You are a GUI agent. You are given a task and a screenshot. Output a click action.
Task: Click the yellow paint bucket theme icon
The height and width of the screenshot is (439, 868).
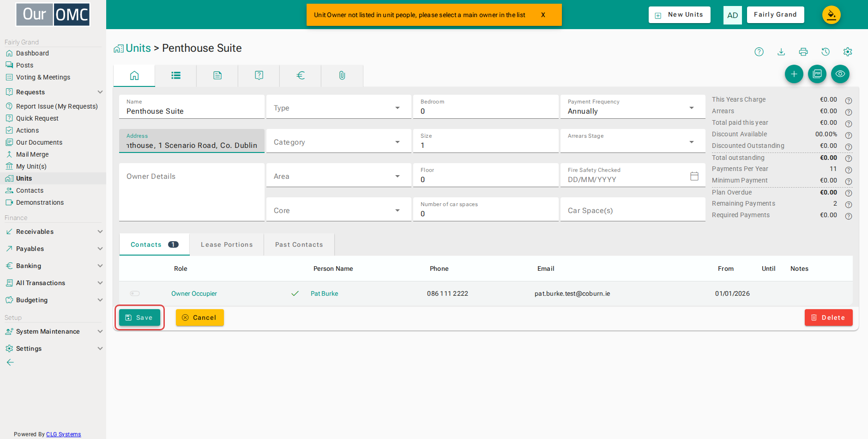832,15
